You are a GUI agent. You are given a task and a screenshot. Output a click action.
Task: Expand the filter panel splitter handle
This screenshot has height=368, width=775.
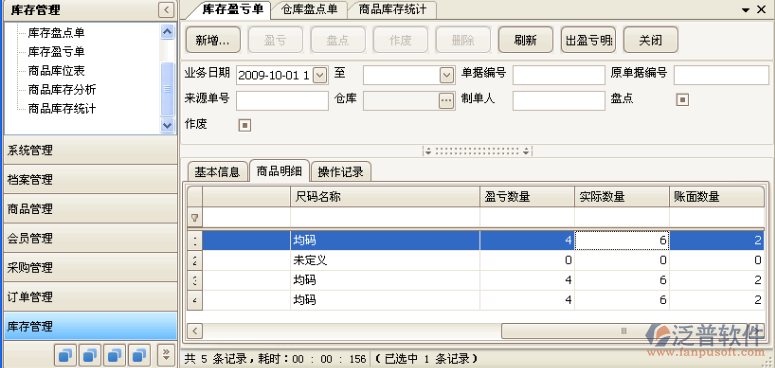click(x=477, y=151)
